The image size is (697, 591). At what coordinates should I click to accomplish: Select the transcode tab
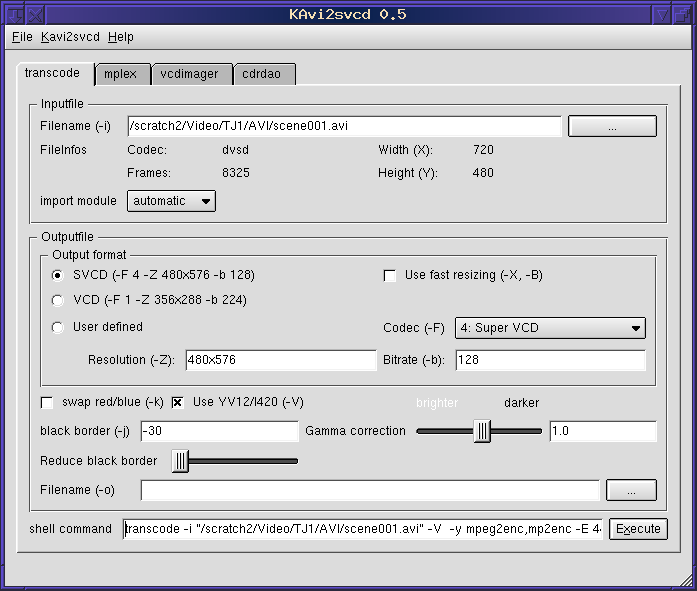[x=54, y=73]
